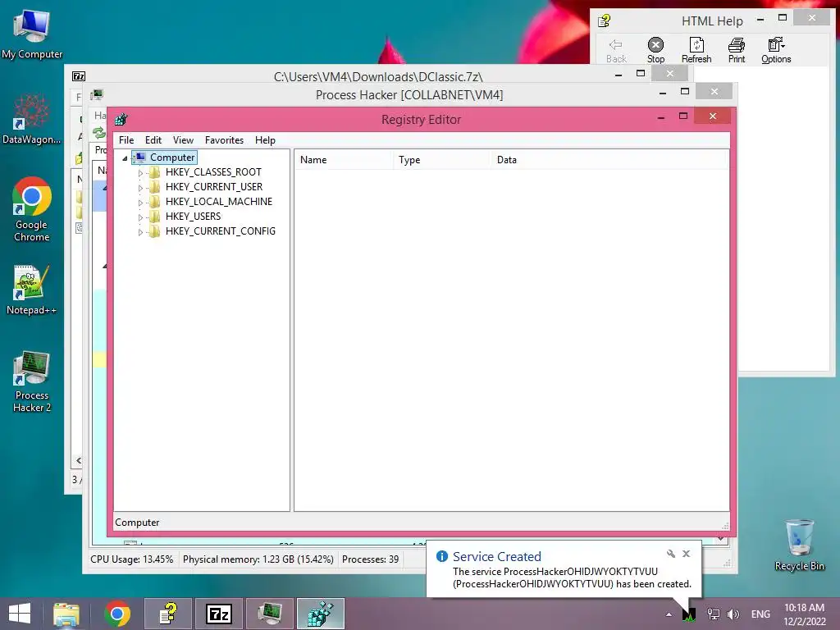Open DataWagon desktop shortcut
This screenshot has width=840, height=630.
pyautogui.click(x=32, y=119)
